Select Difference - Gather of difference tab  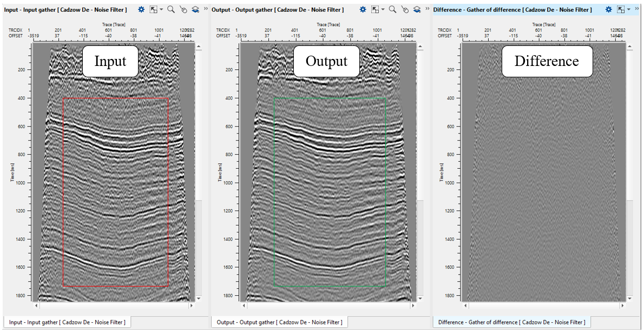coord(511,322)
